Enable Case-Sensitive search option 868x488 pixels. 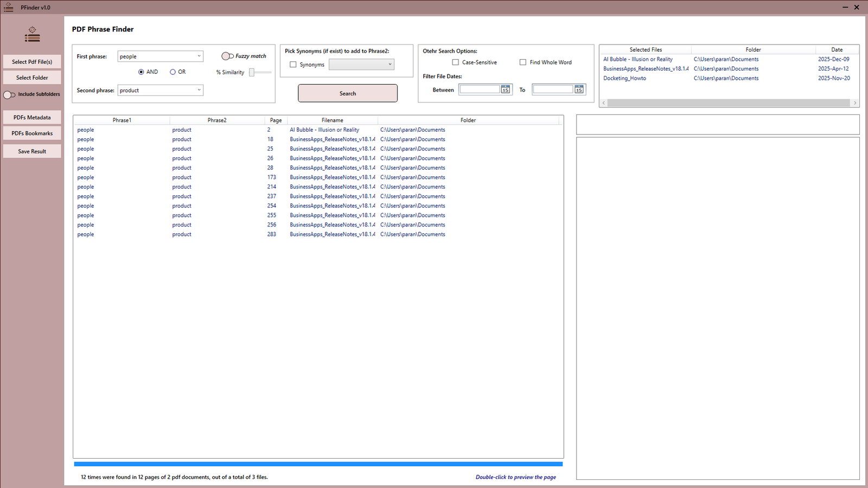[x=455, y=62]
